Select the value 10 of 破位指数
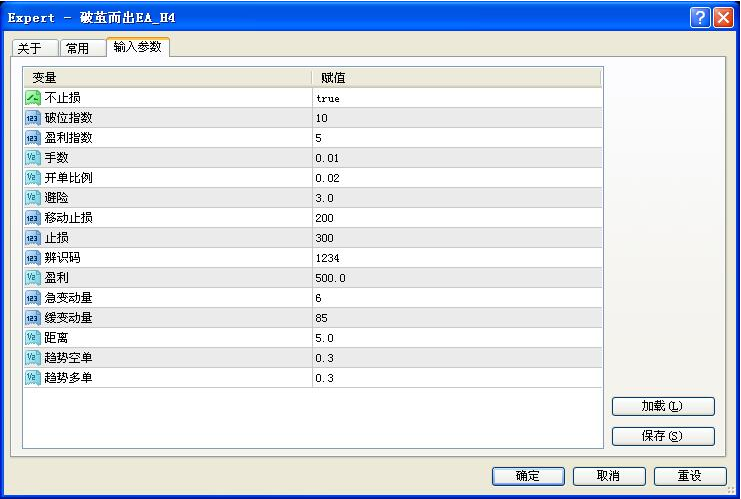The height and width of the screenshot is (499, 741). (322, 118)
